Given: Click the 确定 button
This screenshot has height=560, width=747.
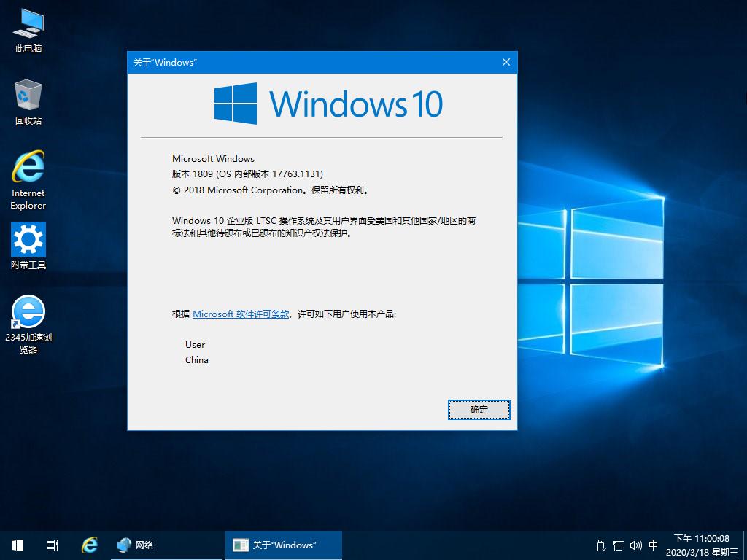Looking at the screenshot, I should click(x=479, y=410).
